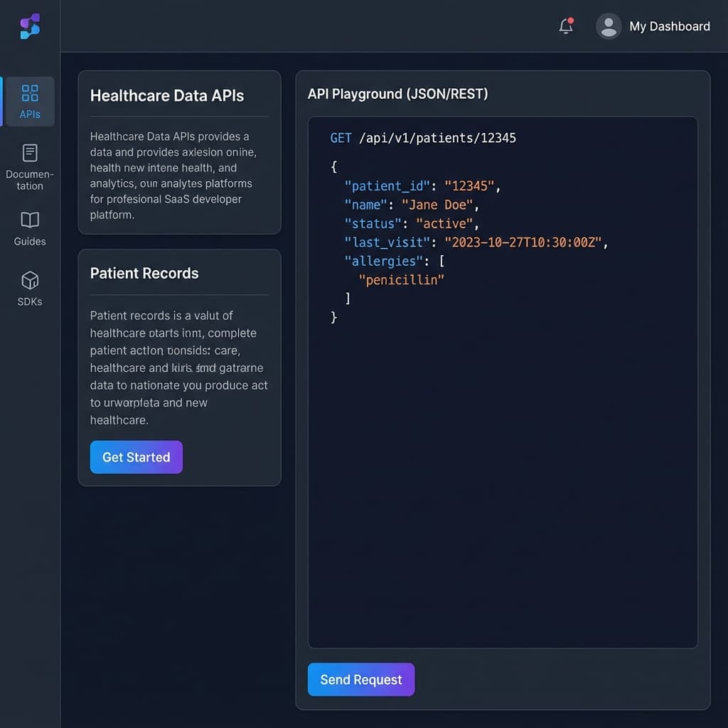Select the APIs label under the grid icon
Image resolution: width=728 pixels, height=728 pixels.
[29, 113]
